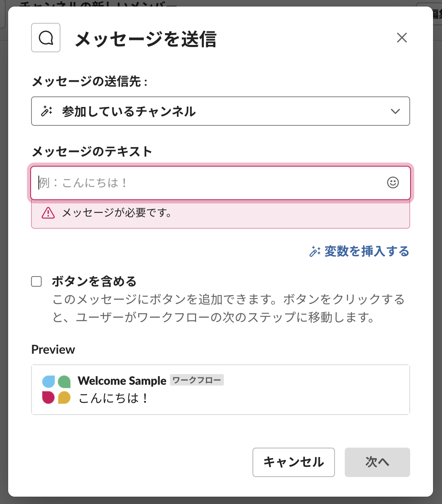Image resolution: width=442 pixels, height=504 pixels.
Task: Close the メッセージを送信 dialog
Action: 402,38
